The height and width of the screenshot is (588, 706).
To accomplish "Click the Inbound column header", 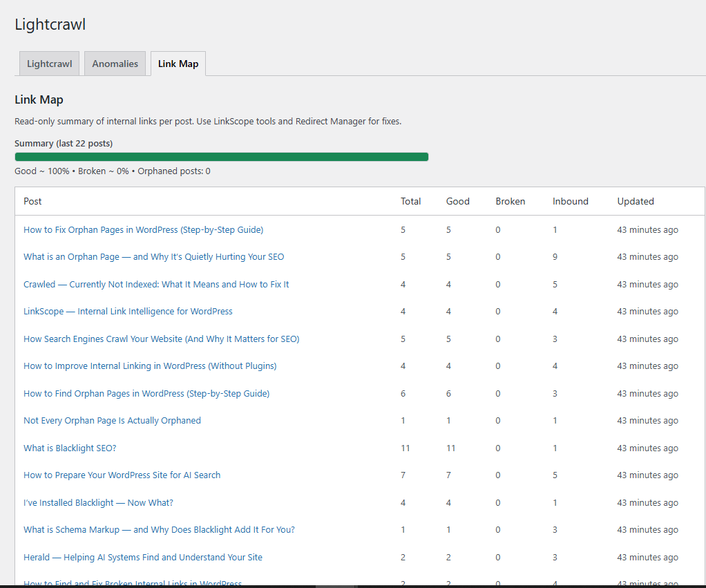I will click(570, 201).
